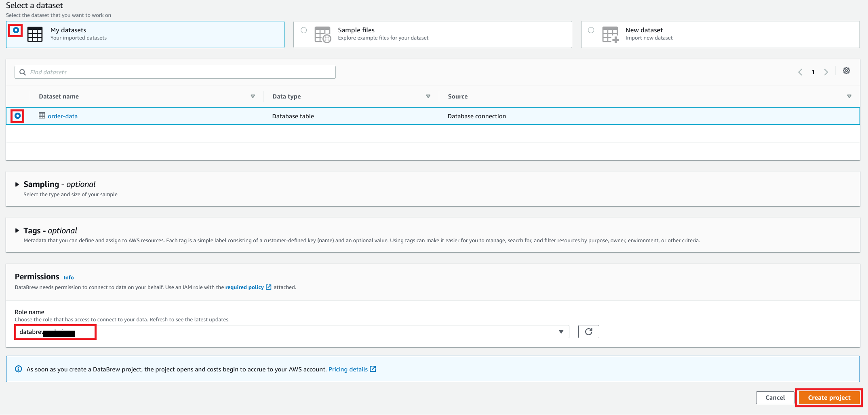The image size is (868, 415).
Task: Click the Cancel button
Action: tap(775, 398)
